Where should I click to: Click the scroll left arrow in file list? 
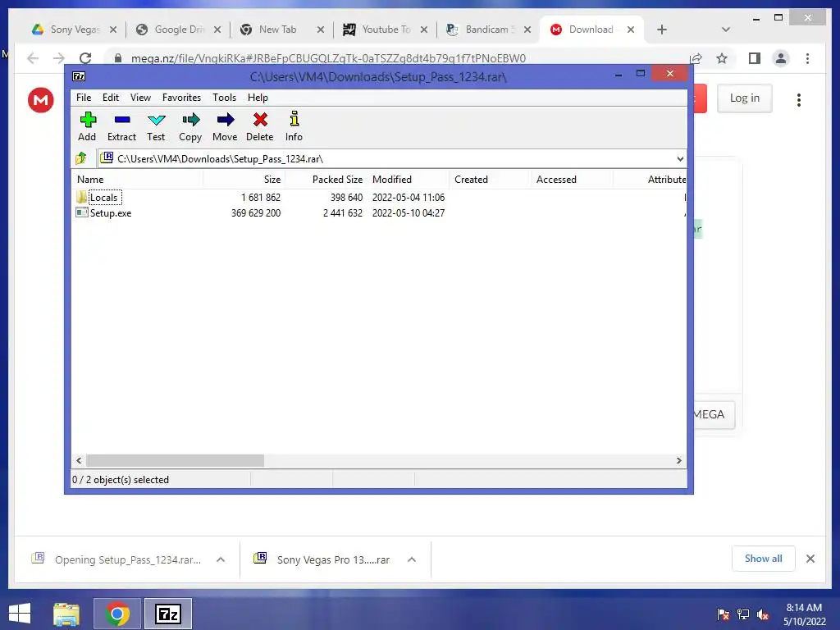point(79,461)
